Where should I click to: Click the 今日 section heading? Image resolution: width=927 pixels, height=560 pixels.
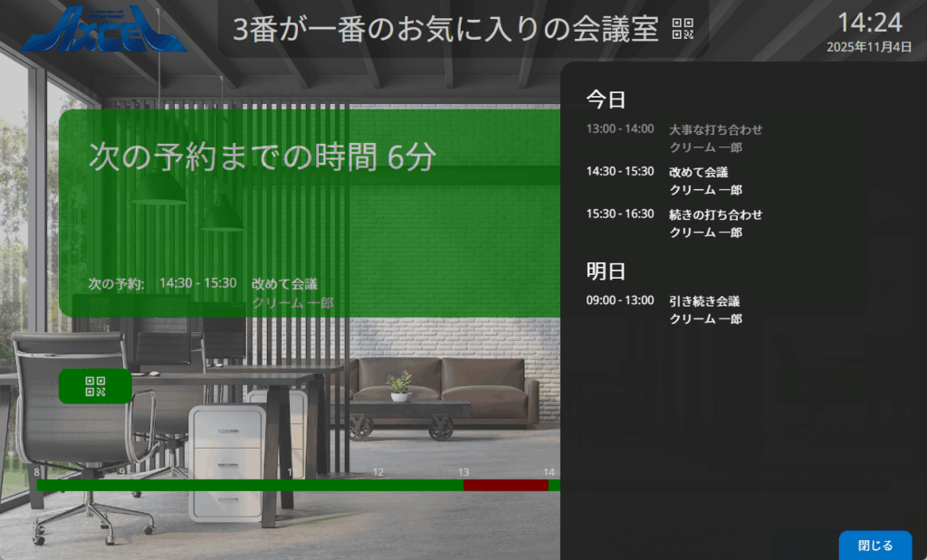606,100
